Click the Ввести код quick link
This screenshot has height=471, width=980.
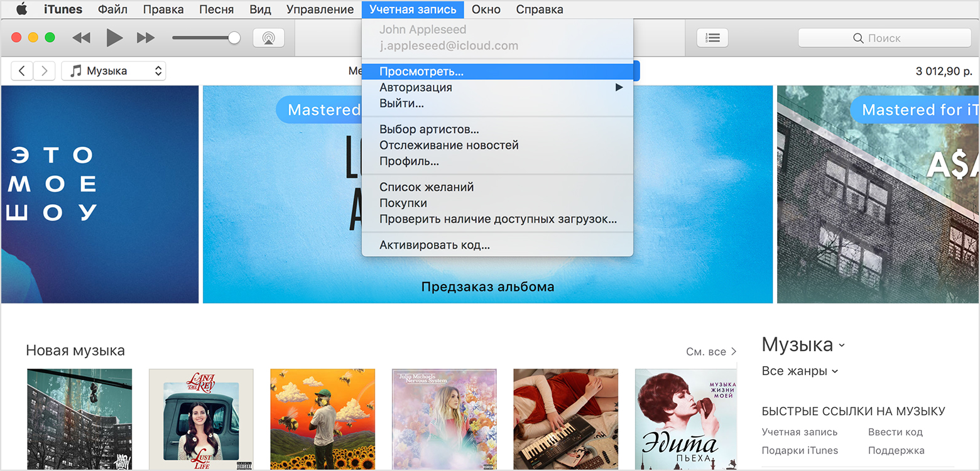pyautogui.click(x=895, y=432)
